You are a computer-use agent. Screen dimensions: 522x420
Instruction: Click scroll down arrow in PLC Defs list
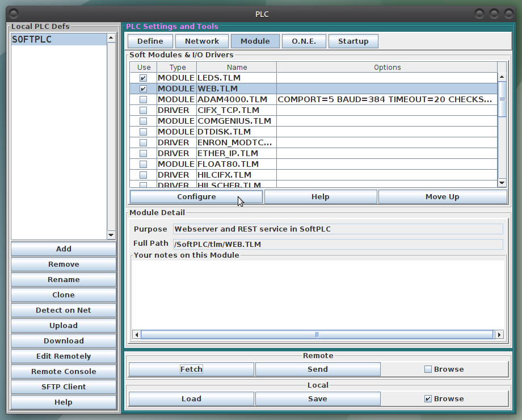tap(111, 235)
